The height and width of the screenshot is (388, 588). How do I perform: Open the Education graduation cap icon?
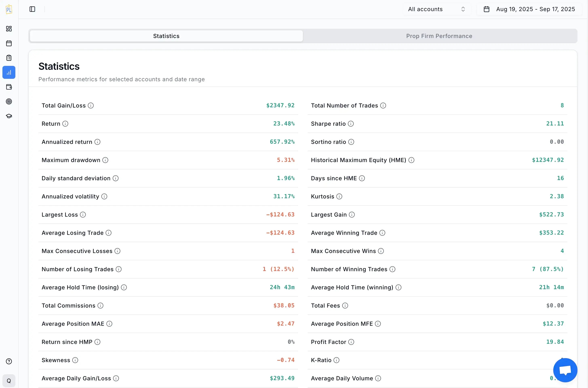pyautogui.click(x=9, y=116)
